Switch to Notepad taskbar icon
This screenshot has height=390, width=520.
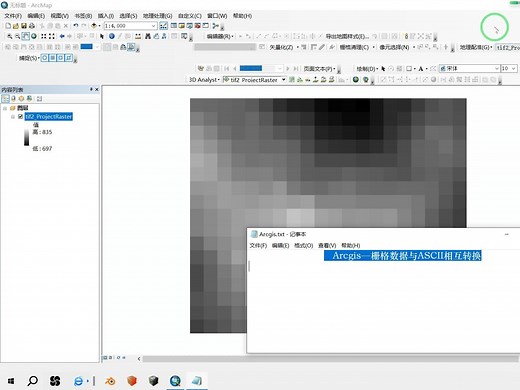[197, 381]
